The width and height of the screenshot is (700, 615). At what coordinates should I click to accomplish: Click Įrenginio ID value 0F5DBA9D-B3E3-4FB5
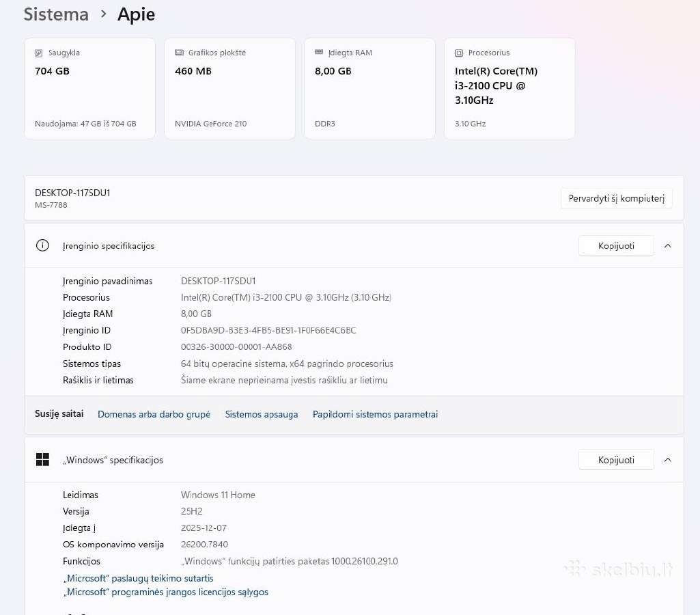click(268, 331)
